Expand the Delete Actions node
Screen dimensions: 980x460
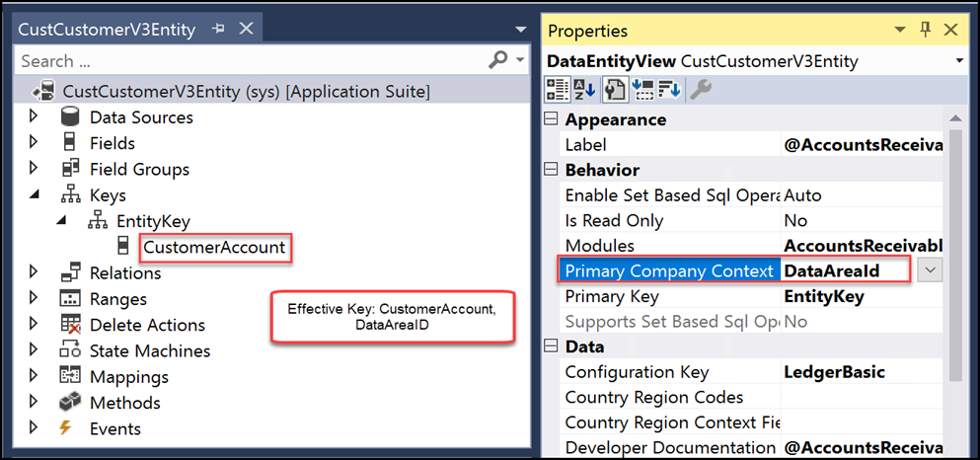pyautogui.click(x=34, y=325)
